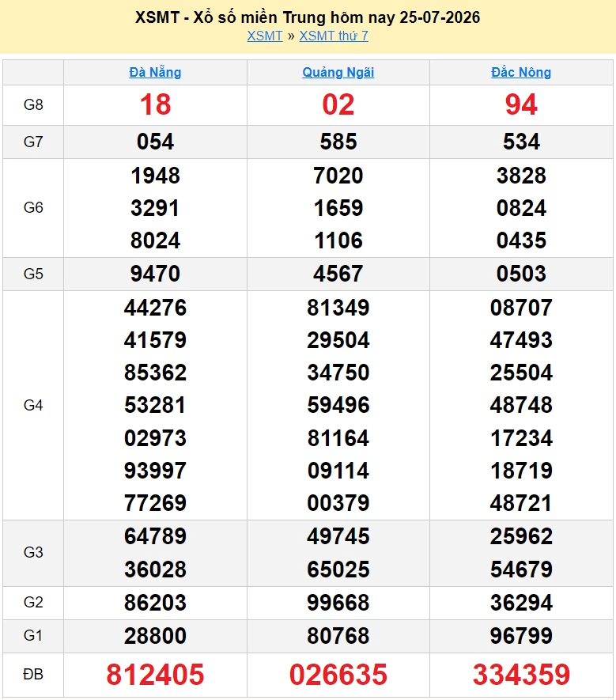
Task: Click G6 number 0824
Action: point(521,208)
